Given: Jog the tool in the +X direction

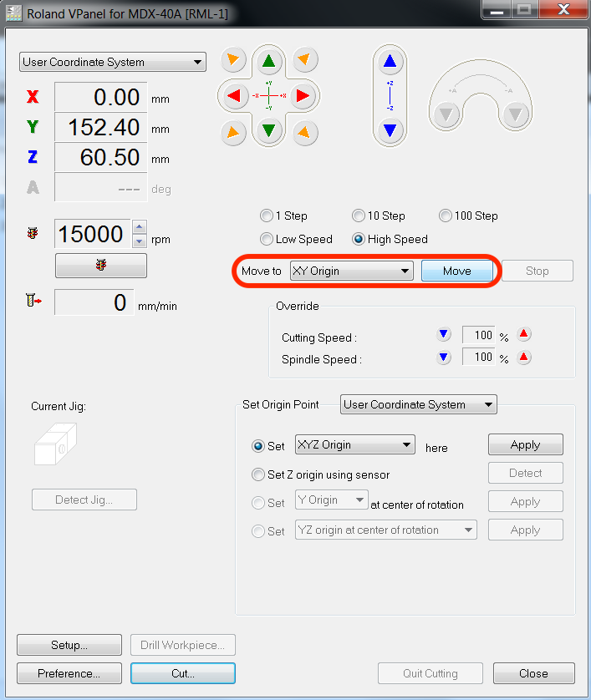Looking at the screenshot, I should point(303,95).
